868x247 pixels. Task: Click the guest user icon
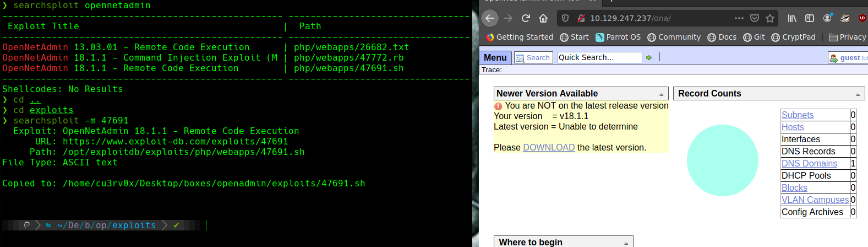pyautogui.click(x=833, y=58)
